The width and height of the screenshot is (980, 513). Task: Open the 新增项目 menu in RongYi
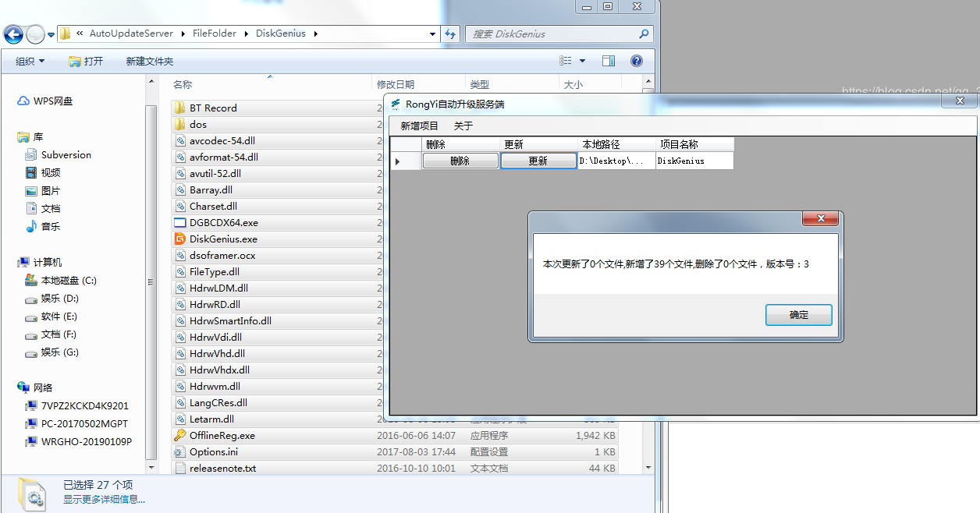point(420,126)
